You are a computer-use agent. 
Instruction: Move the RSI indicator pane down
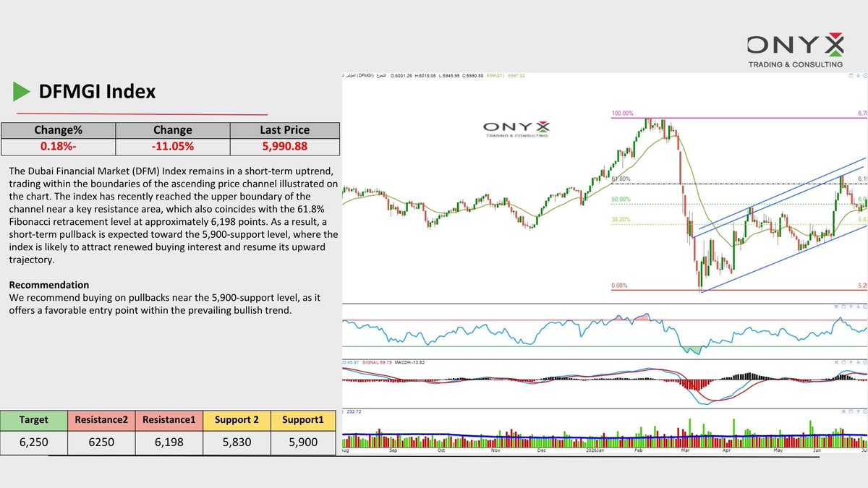coord(859,307)
